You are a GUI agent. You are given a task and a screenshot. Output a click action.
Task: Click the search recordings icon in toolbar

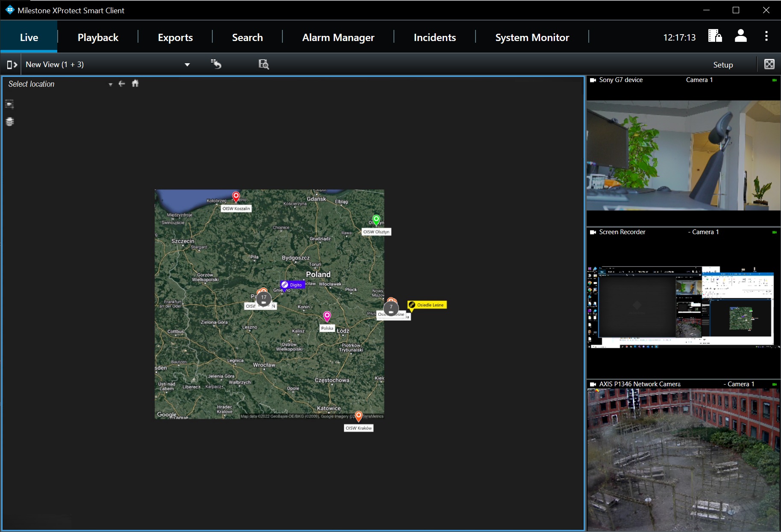pyautogui.click(x=264, y=64)
